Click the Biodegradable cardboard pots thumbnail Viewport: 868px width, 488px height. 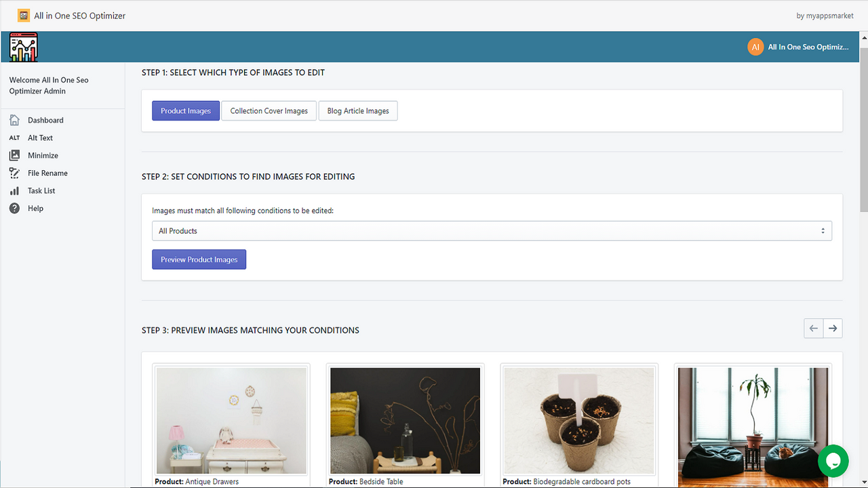click(579, 420)
